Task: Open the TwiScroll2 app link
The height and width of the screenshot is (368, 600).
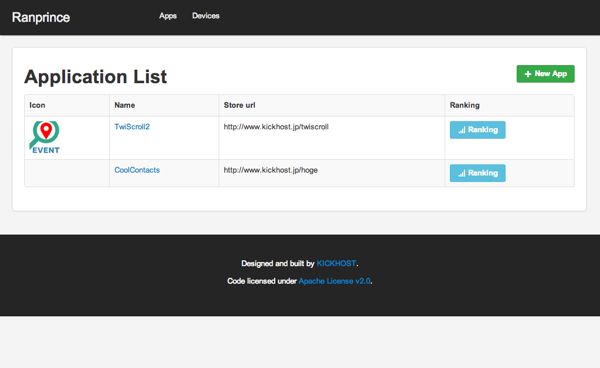Action: click(132, 127)
